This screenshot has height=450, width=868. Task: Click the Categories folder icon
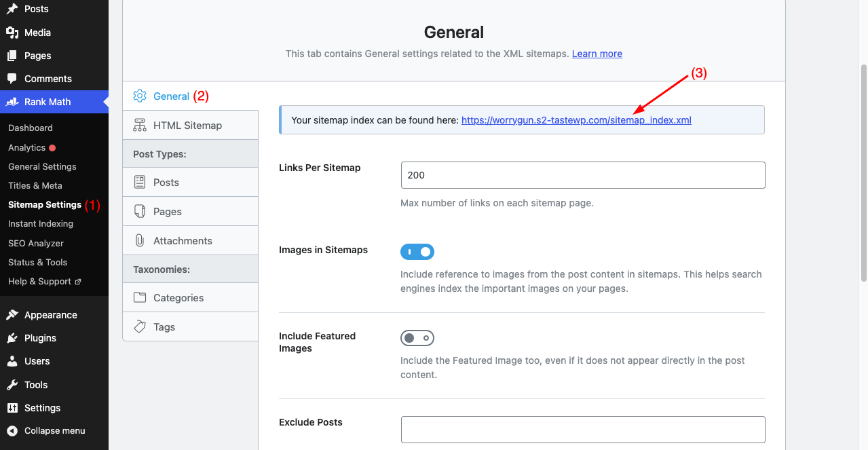click(140, 297)
